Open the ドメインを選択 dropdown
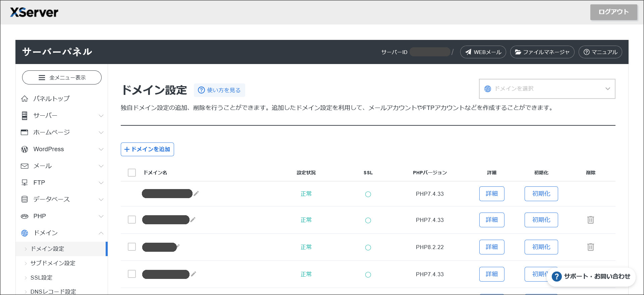This screenshot has height=295, width=644. coord(547,89)
